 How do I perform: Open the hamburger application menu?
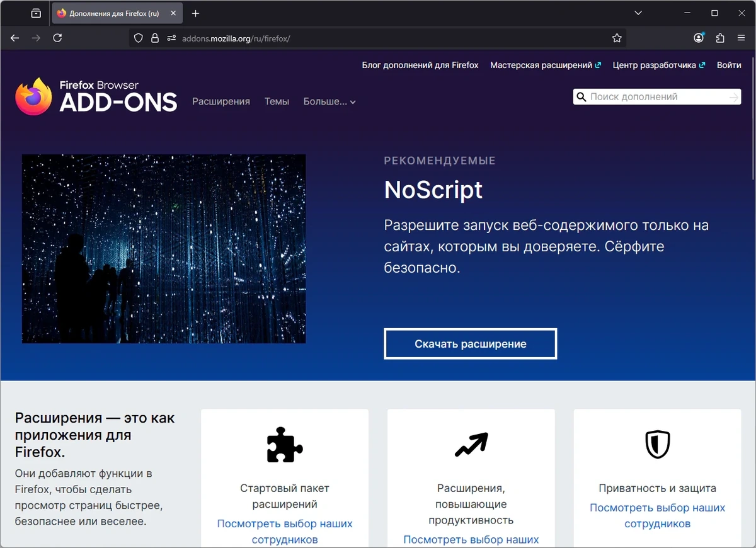click(x=741, y=38)
